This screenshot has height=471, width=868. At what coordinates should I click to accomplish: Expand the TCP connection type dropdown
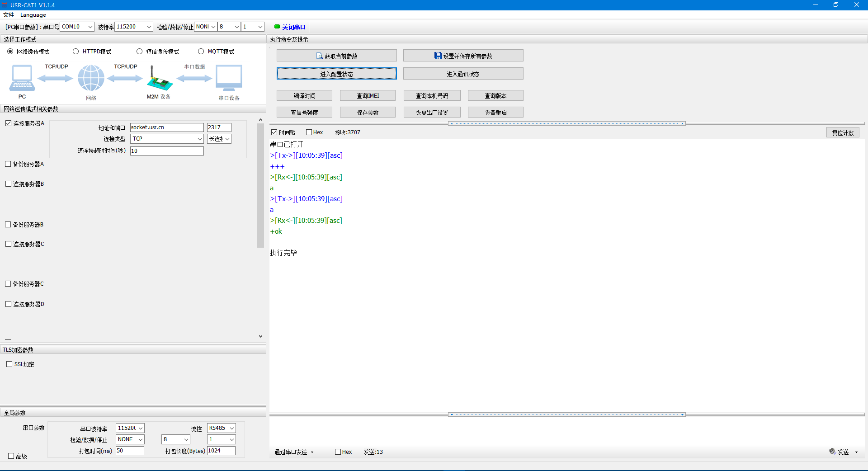(x=199, y=139)
